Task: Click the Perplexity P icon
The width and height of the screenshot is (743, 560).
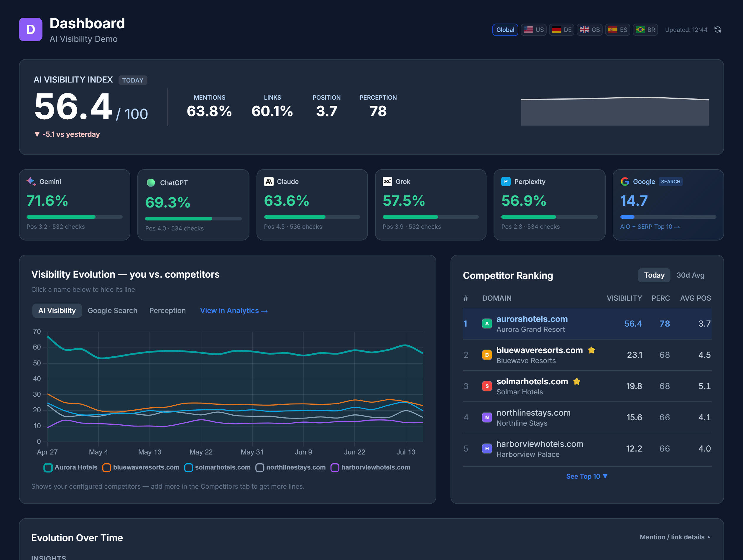Action: [x=506, y=181]
